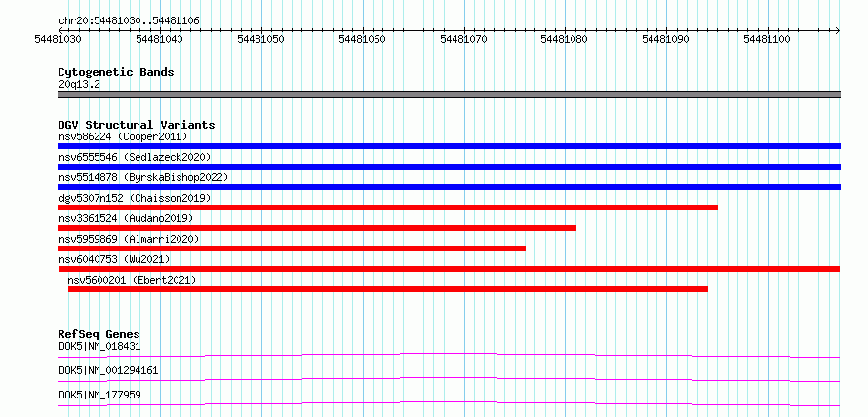Click the red bar for nsv6040753
The width and height of the screenshot is (868, 417).
pyautogui.click(x=449, y=269)
